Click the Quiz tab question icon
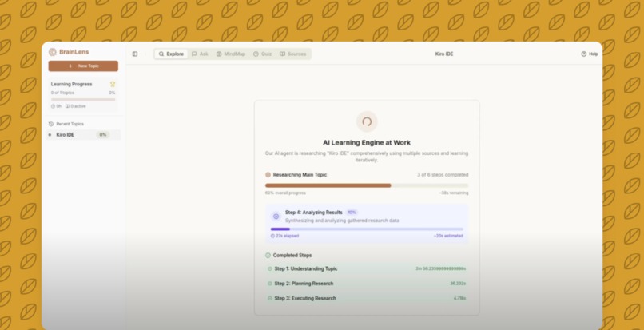 click(x=256, y=54)
